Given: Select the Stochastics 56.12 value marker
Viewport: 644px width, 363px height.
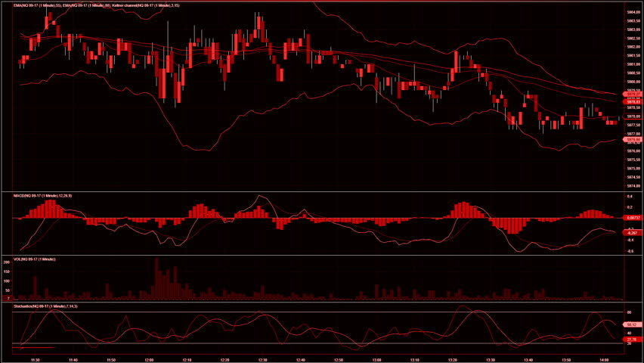Looking at the screenshot, I should tap(633, 324).
